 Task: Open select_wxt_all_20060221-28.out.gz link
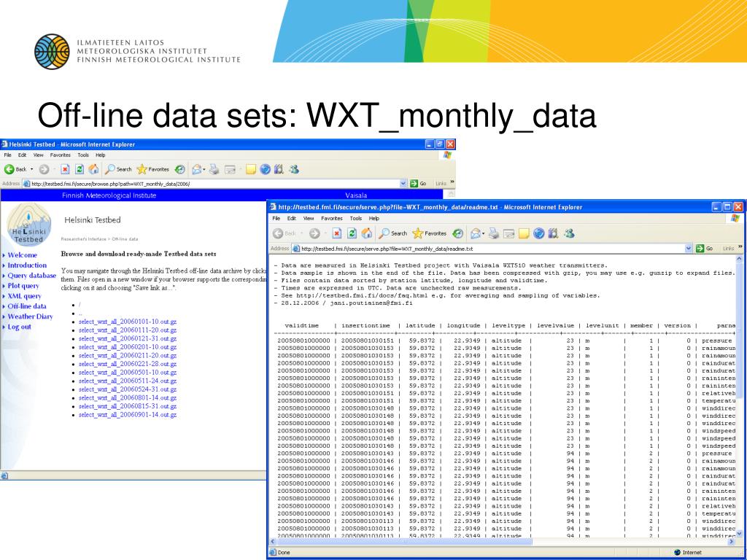point(127,364)
